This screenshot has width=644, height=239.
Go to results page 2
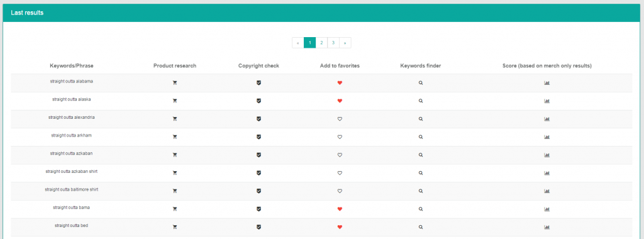click(x=321, y=43)
